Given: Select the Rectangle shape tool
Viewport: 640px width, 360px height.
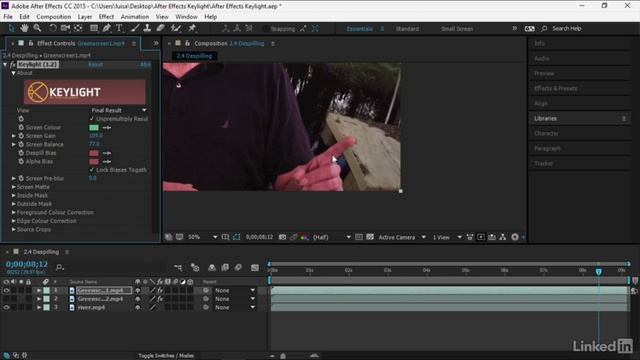Looking at the screenshot, I should (94, 28).
